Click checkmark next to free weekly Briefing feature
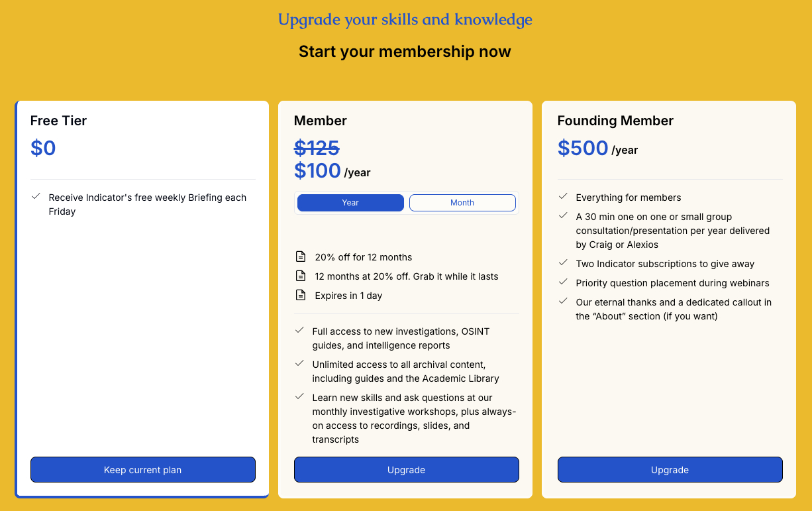Image resolution: width=812 pixels, height=511 pixels. [36, 197]
